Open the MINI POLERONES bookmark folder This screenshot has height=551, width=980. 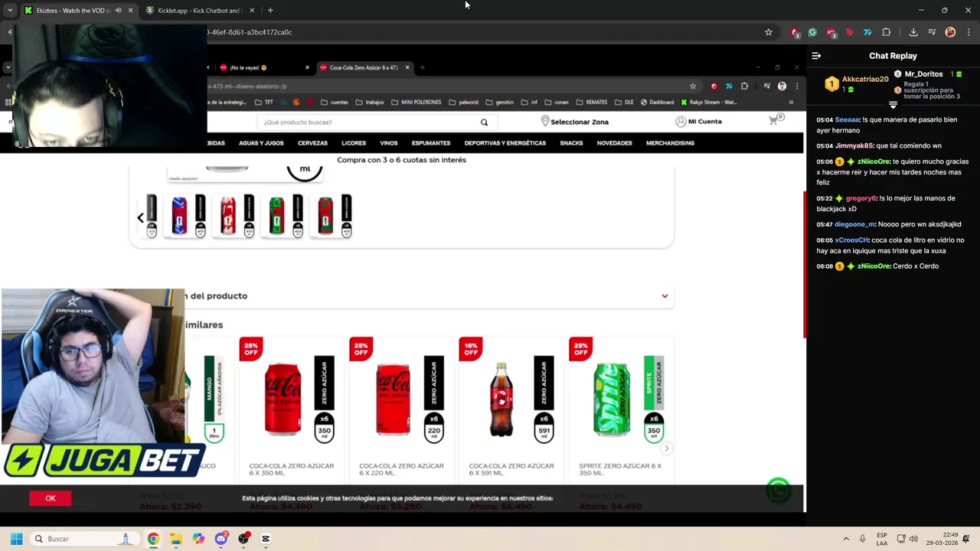417,102
